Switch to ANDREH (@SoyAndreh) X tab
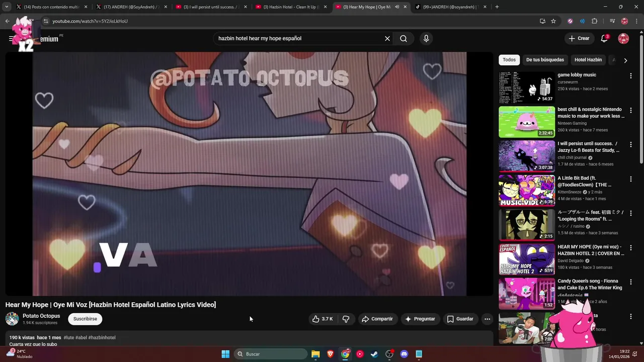Image resolution: width=644 pixels, height=362 pixels. point(132,7)
